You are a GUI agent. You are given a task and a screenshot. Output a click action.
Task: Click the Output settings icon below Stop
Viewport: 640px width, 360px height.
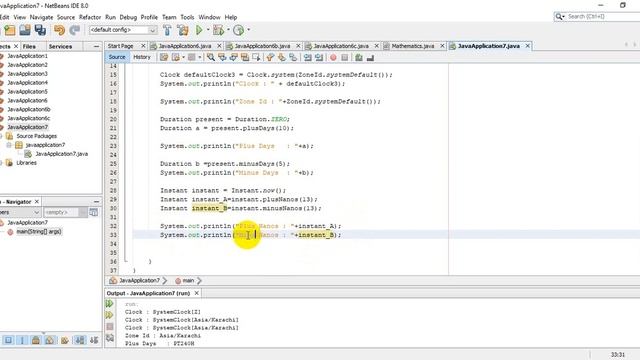[110, 338]
